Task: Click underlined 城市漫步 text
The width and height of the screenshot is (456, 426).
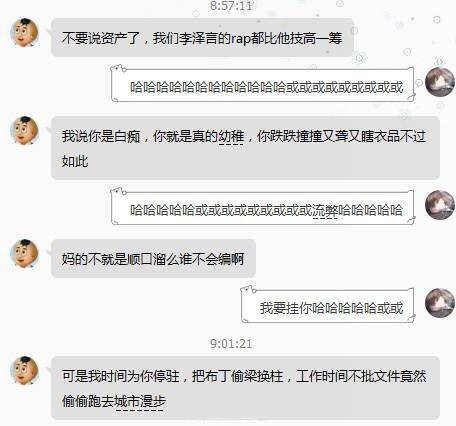Action: pos(140,402)
